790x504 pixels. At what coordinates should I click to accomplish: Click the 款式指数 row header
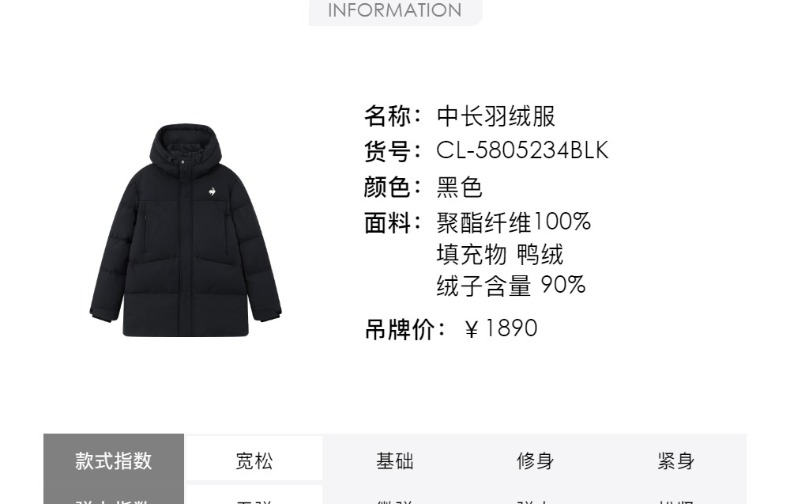pos(113,461)
